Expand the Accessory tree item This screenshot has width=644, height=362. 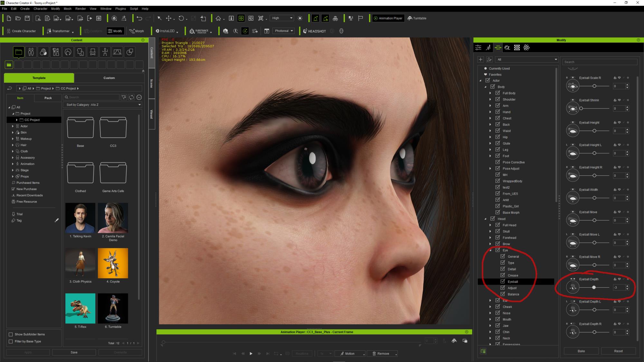13,158
